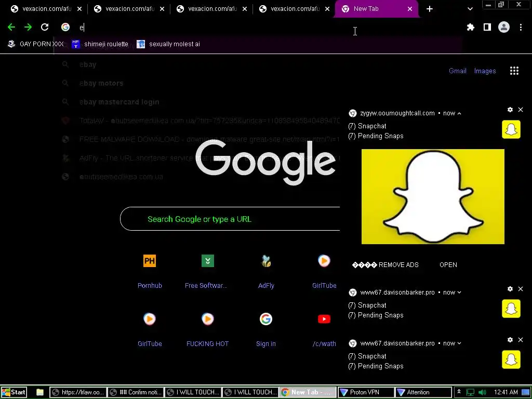Select the 'ebay' search suggestion

[x=197, y=64]
